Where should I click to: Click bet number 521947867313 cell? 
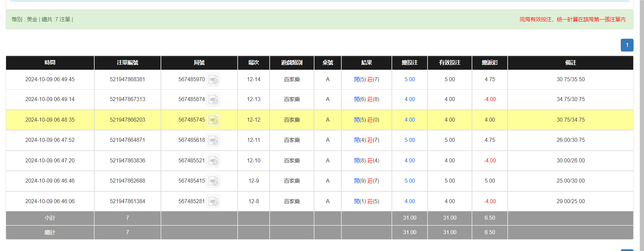click(x=127, y=99)
